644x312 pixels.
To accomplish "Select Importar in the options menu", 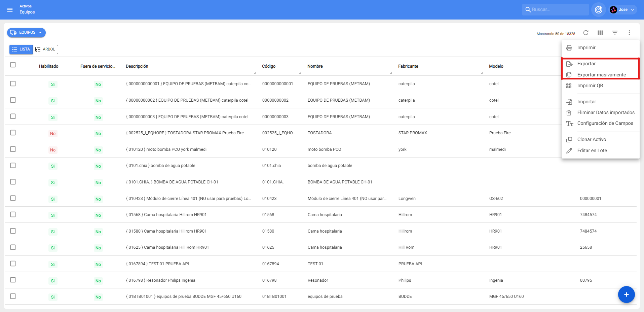I will (x=586, y=102).
